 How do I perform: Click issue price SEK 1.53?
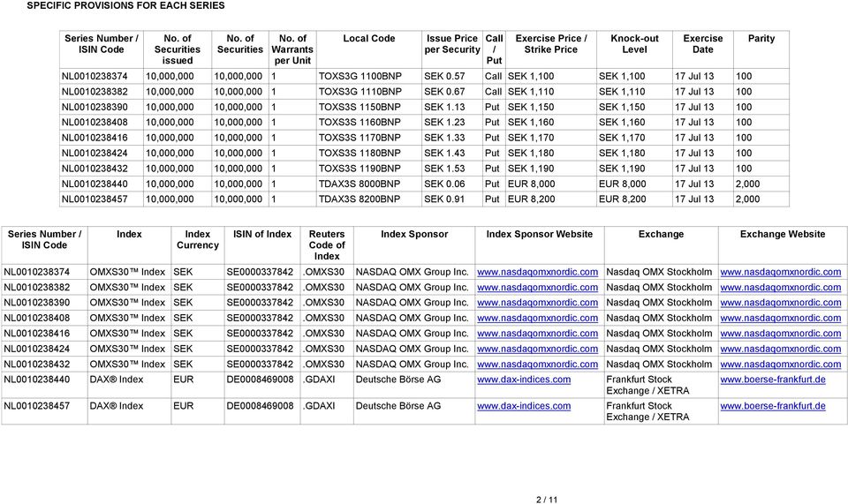click(x=444, y=169)
